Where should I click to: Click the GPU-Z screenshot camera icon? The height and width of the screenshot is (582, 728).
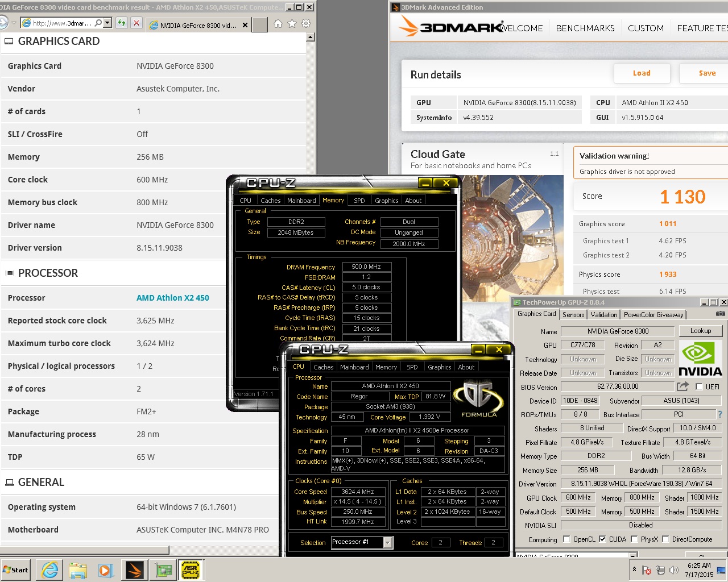(x=720, y=314)
